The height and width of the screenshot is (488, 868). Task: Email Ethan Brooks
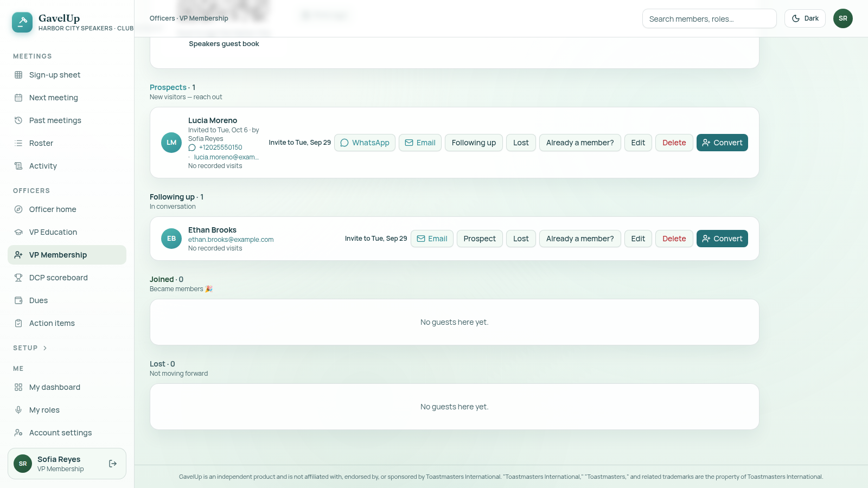click(432, 239)
